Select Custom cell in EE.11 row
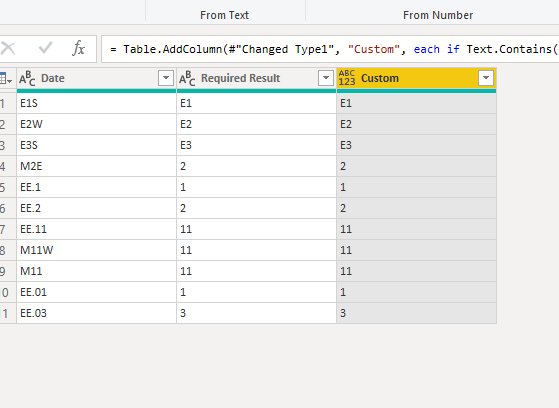 (416, 229)
